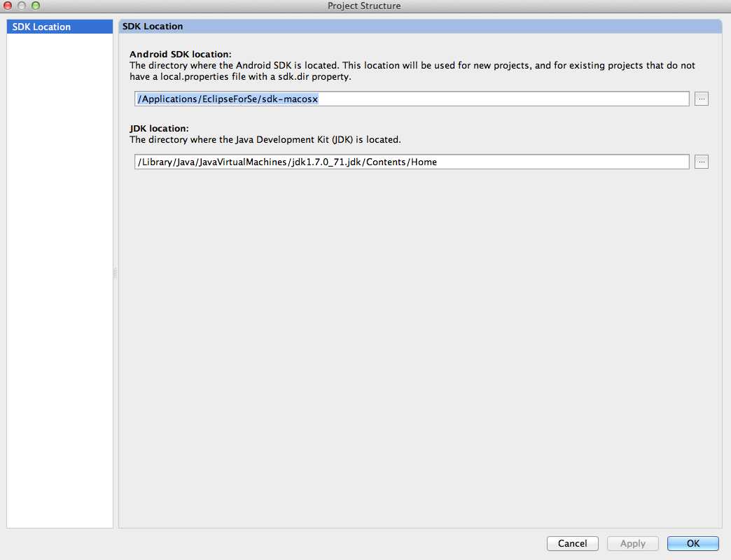Click the Android SDK directory description text
The image size is (731, 560).
[412, 71]
